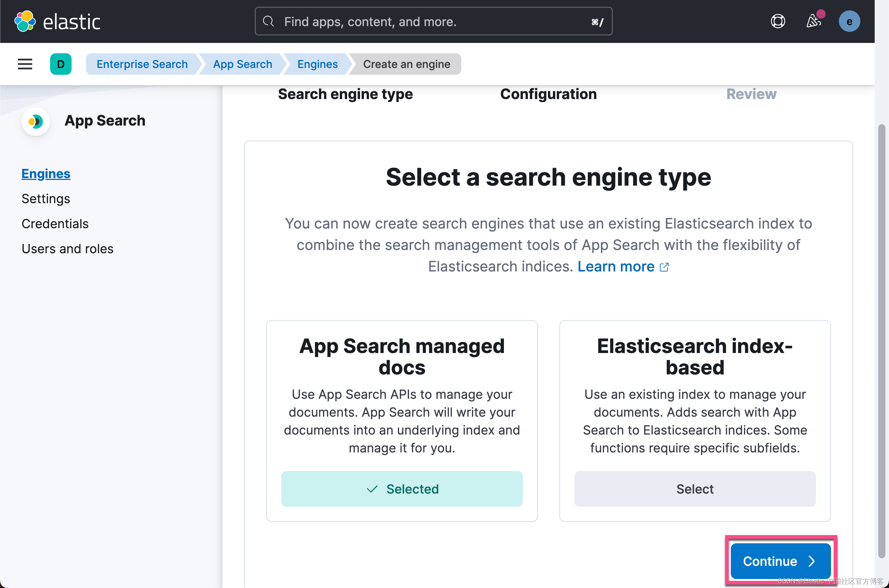Open the user account avatar menu
The width and height of the screenshot is (889, 588).
pos(850,21)
